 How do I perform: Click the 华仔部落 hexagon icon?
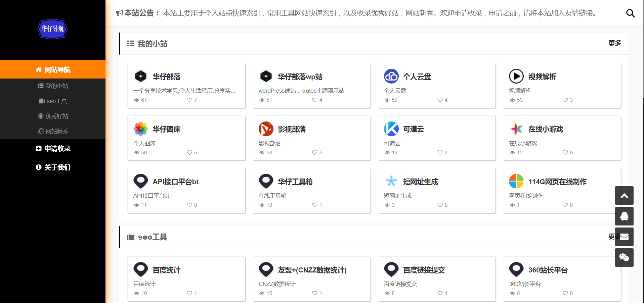click(141, 77)
